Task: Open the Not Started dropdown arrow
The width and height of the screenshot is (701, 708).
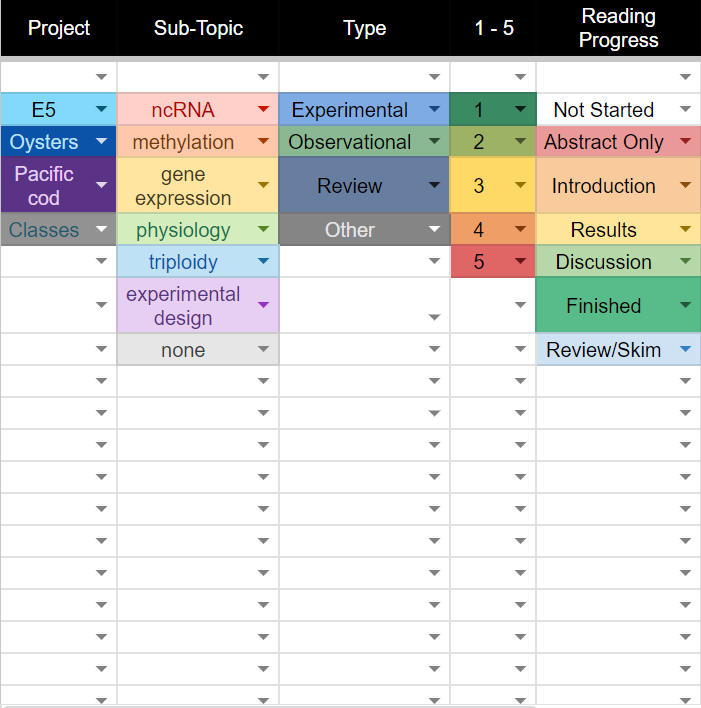Action: click(685, 110)
